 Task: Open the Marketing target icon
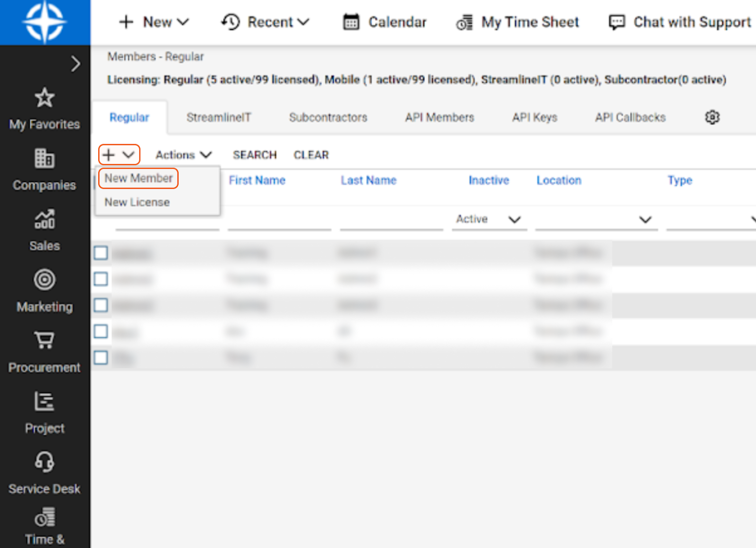pos(44,280)
